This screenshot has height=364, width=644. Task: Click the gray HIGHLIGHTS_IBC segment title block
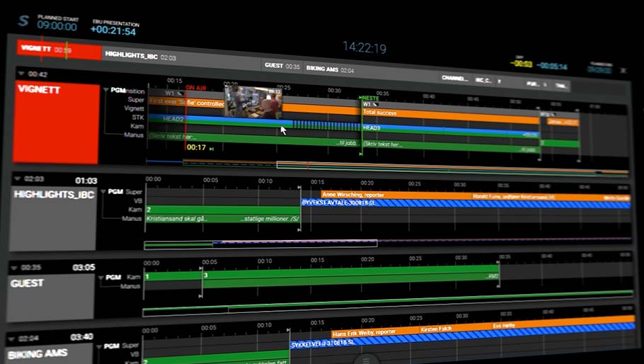[53, 218]
